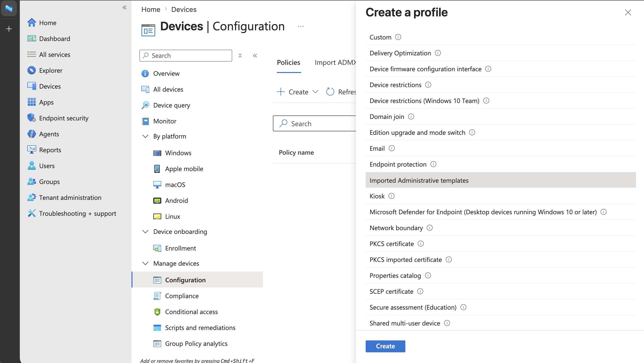Click the Agents icon
The image size is (644, 363).
[x=32, y=134]
